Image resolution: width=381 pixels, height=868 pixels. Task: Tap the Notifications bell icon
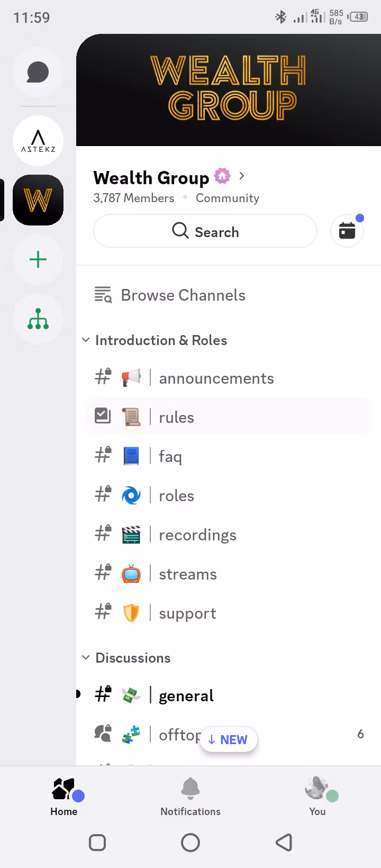point(190,795)
